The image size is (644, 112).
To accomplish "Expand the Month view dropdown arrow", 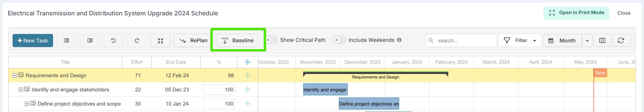I will click(x=587, y=41).
